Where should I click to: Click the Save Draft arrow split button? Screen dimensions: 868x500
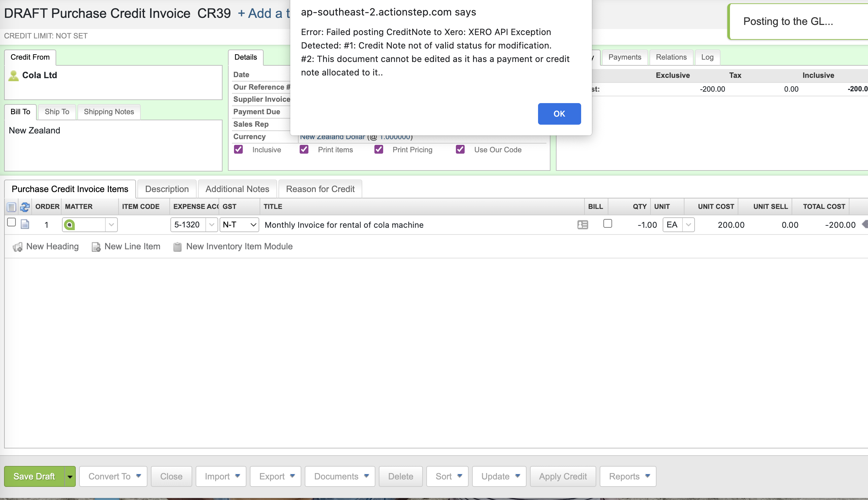[70, 476]
